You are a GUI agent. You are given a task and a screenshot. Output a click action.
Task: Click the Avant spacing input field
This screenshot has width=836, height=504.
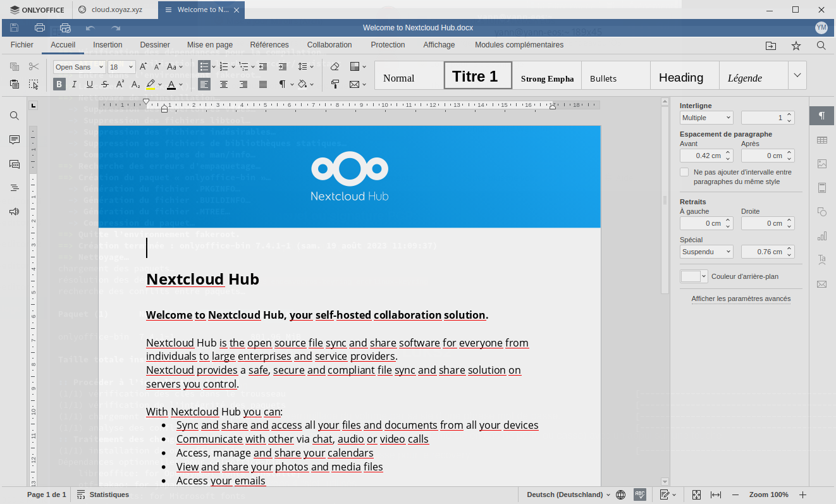click(701, 156)
